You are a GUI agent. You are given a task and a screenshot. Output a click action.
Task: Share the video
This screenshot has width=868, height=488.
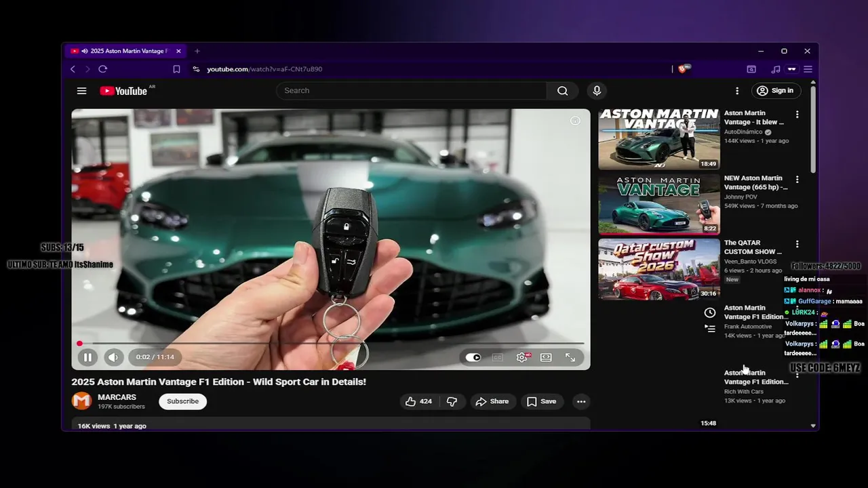point(492,401)
